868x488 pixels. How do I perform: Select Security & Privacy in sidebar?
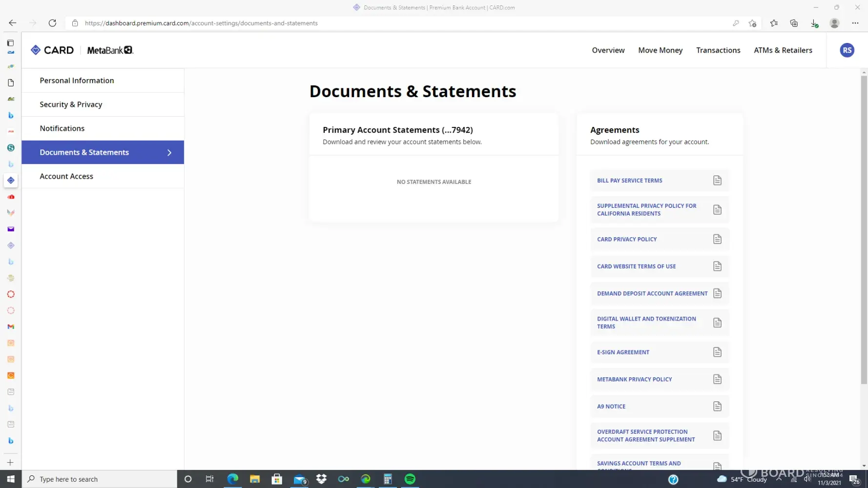71,104
